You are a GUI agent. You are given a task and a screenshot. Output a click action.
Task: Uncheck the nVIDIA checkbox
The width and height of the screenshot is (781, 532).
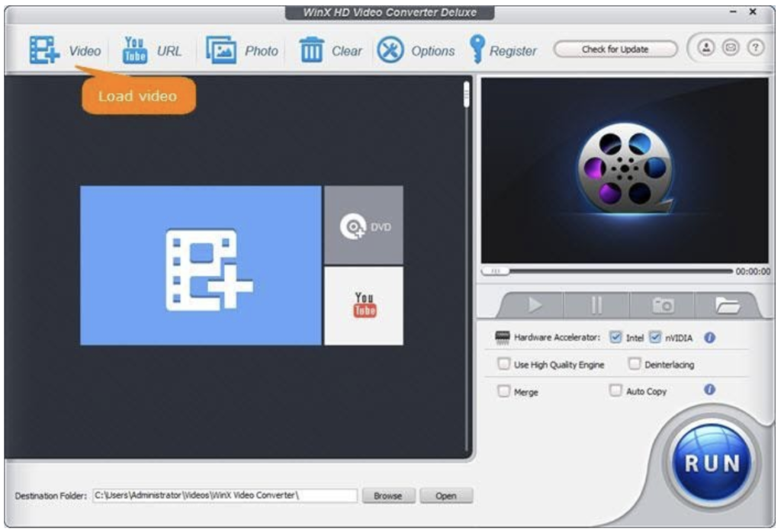655,338
